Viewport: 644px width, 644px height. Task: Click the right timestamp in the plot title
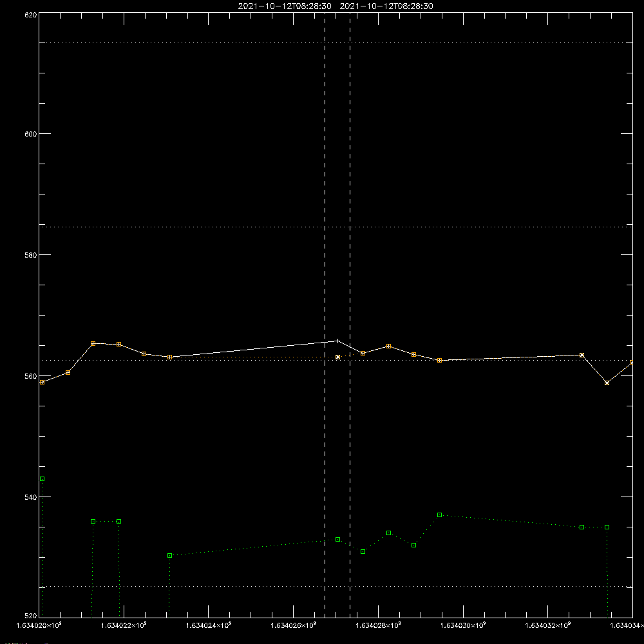[386, 6]
